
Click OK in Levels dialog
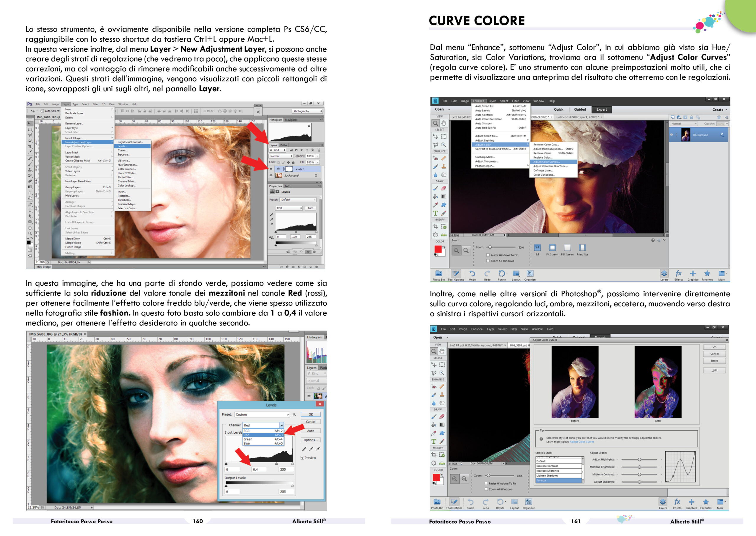(x=311, y=414)
